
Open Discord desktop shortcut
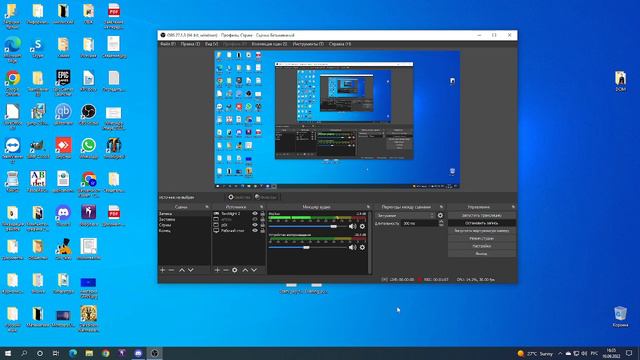coord(63,215)
